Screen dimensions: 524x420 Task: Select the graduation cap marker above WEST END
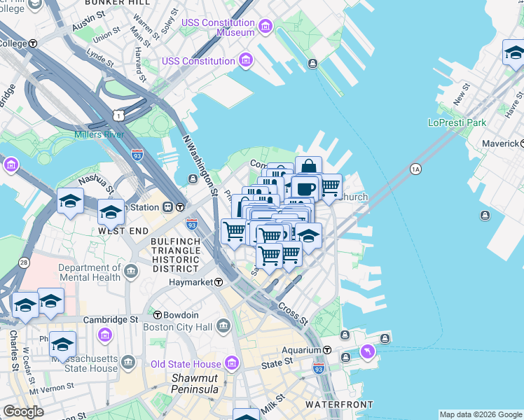[x=111, y=213]
